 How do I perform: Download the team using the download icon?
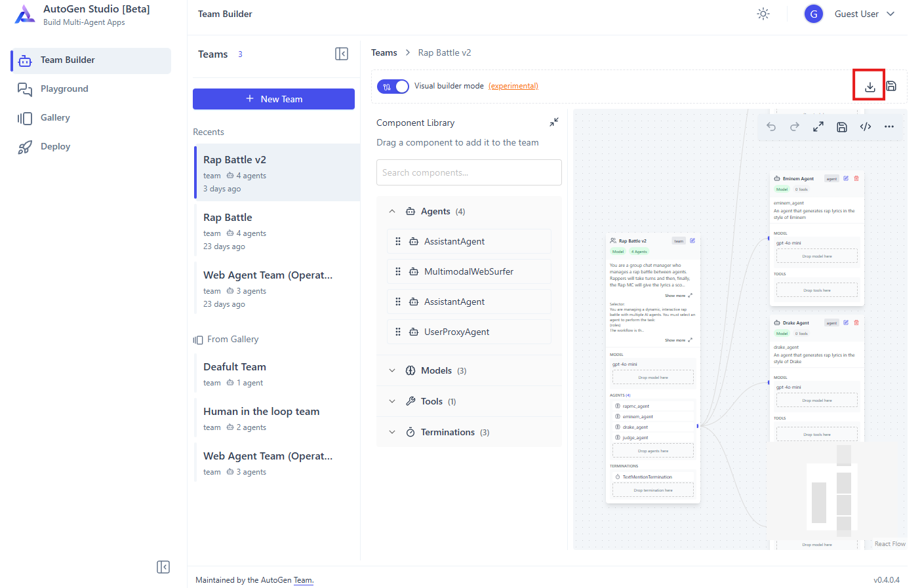coord(870,86)
